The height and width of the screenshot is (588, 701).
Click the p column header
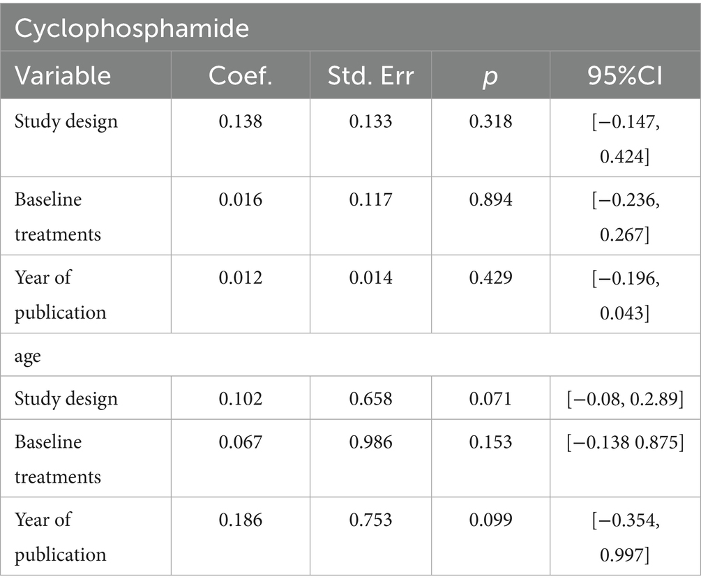point(490,75)
